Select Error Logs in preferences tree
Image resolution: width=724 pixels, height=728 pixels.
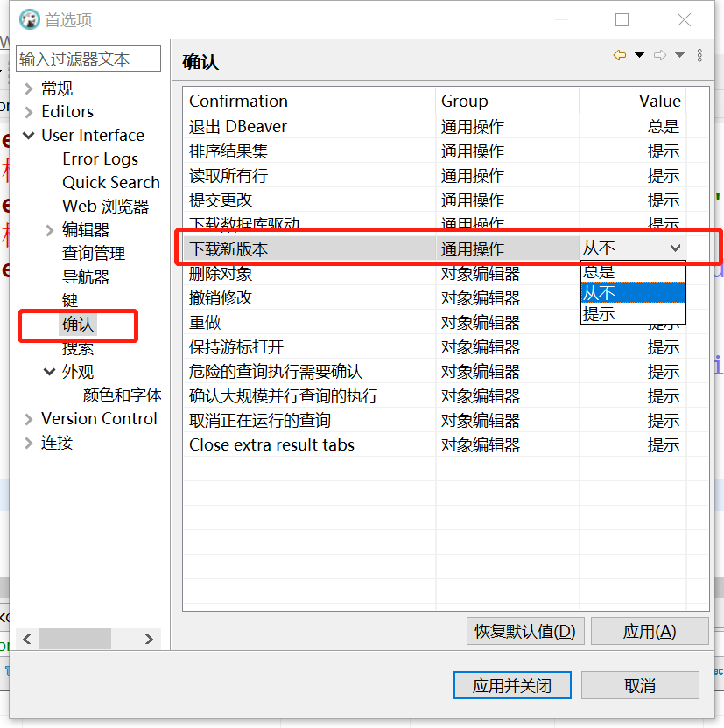tap(101, 158)
